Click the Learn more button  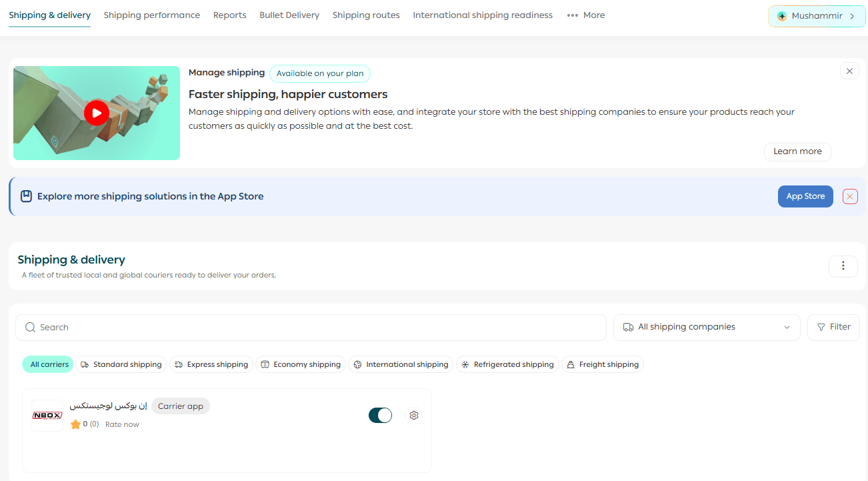[797, 151]
